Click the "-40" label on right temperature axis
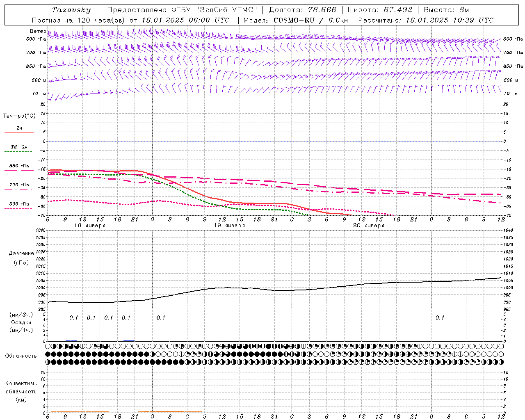Image resolution: width=525 pixels, height=420 pixels. 508,216
